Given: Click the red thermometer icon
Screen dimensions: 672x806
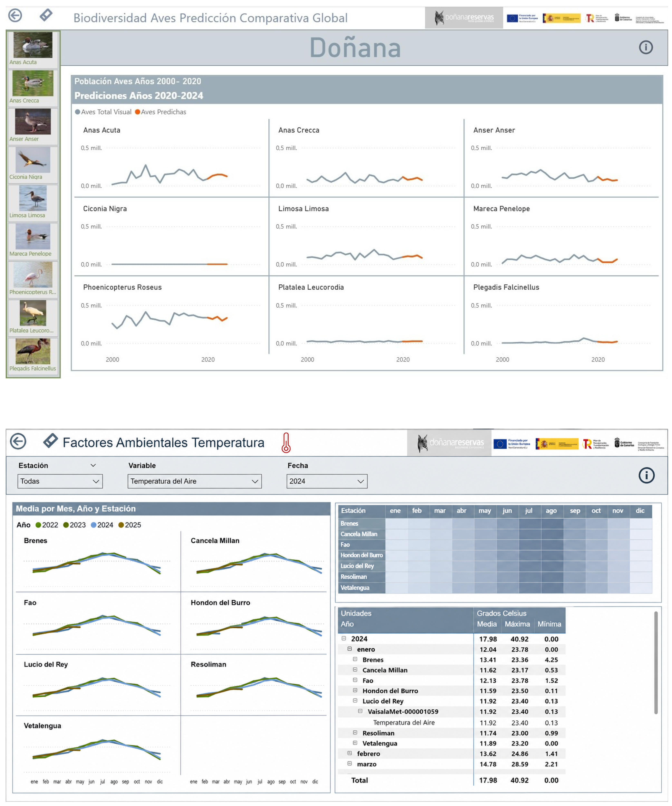Looking at the screenshot, I should point(286,442).
